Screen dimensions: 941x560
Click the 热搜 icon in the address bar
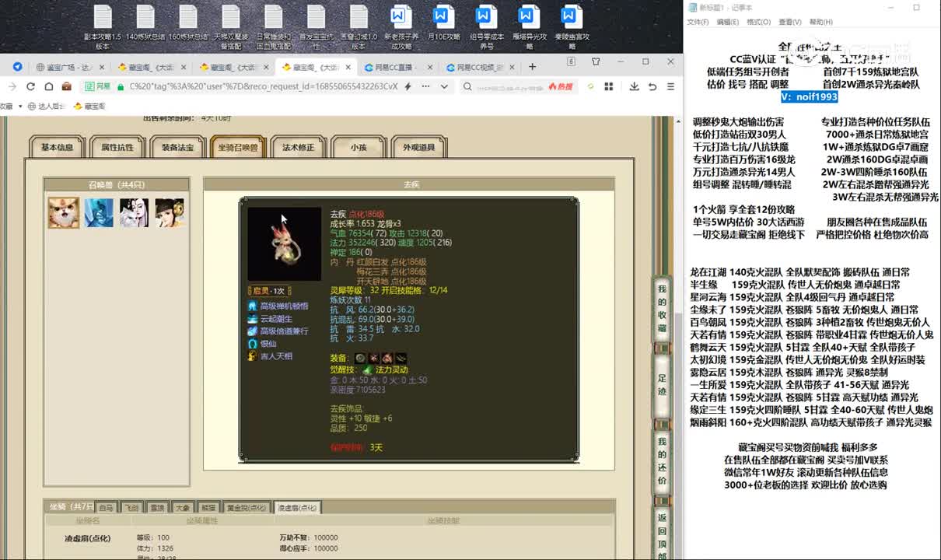click(559, 86)
